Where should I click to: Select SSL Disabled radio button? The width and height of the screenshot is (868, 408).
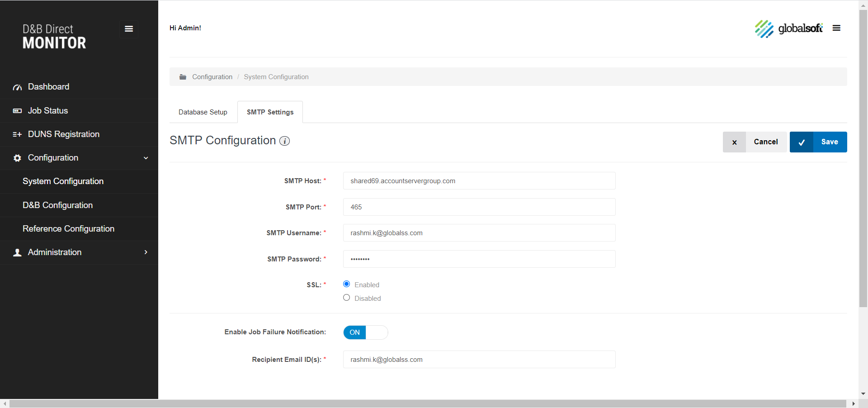pyautogui.click(x=346, y=298)
